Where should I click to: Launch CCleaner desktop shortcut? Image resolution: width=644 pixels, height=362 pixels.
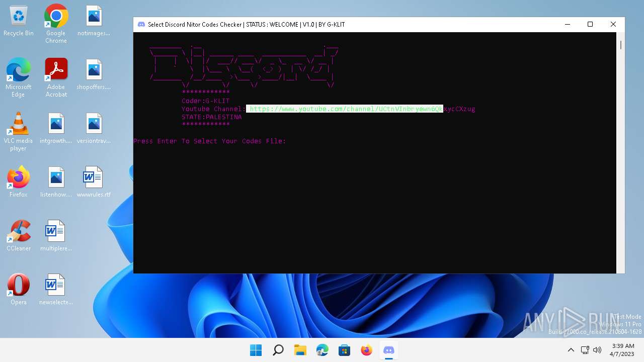[x=19, y=236]
